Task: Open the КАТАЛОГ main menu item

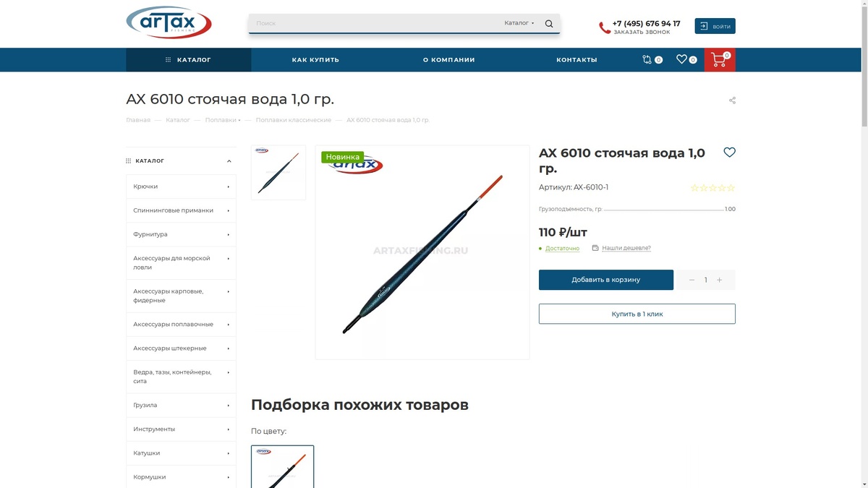Action: 188,60
